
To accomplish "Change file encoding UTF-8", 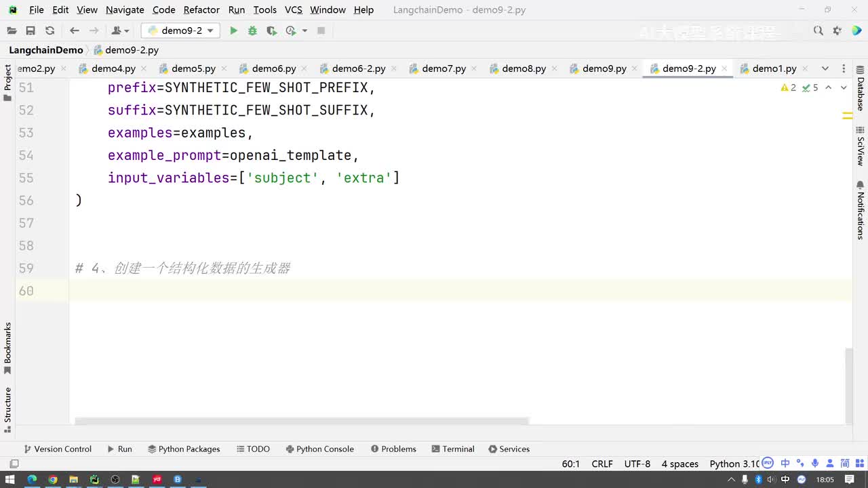I will 637,464.
